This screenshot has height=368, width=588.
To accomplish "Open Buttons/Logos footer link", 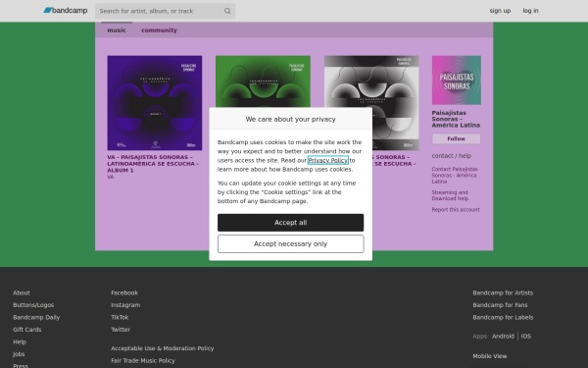I will click(33, 305).
